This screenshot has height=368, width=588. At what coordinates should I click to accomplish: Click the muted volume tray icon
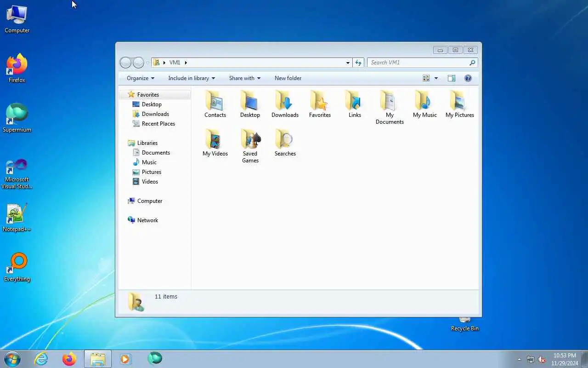click(x=542, y=360)
